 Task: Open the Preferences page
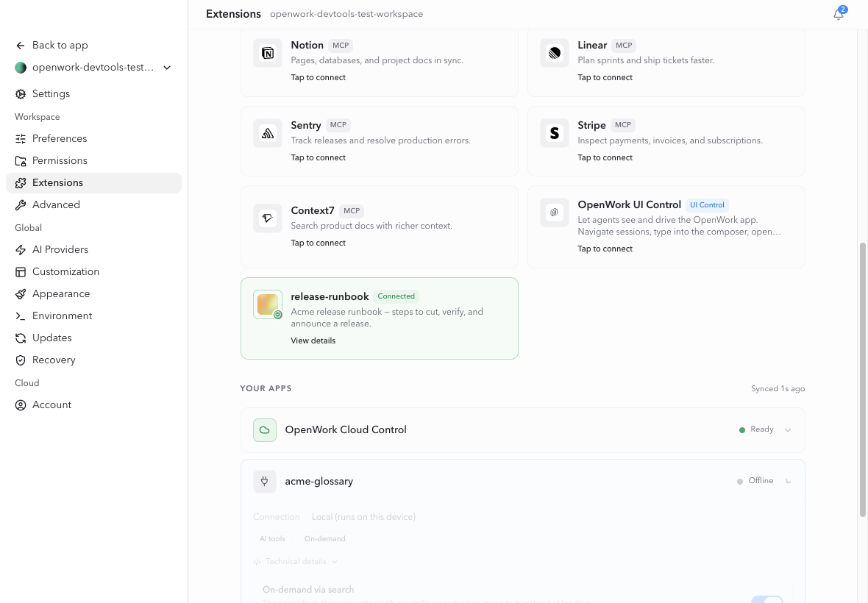(93, 139)
